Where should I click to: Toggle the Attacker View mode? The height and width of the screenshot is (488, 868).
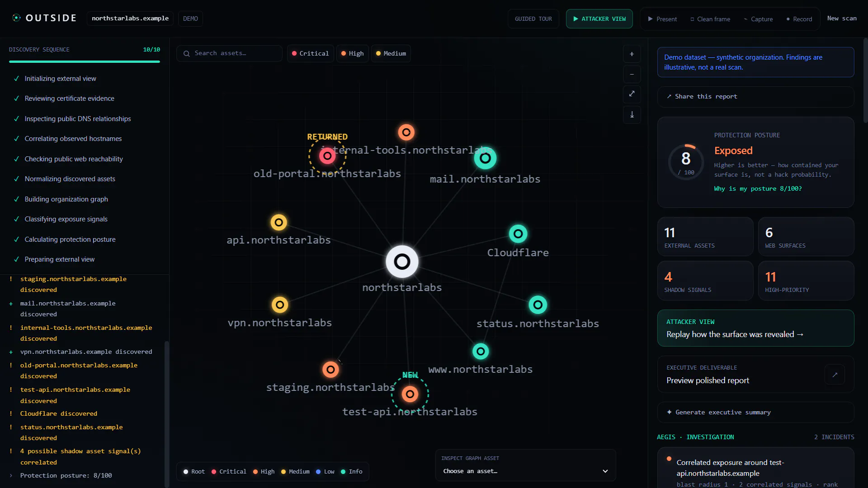point(599,19)
